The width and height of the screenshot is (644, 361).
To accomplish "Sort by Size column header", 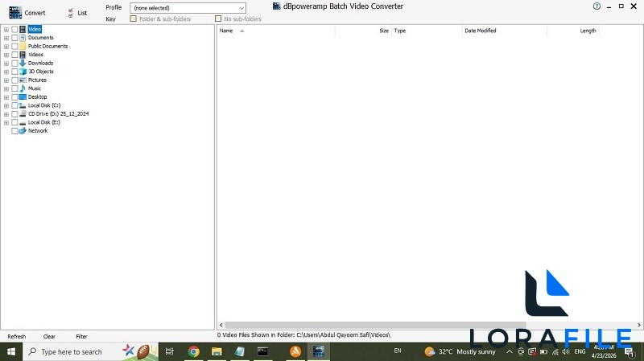I will tap(363, 31).
